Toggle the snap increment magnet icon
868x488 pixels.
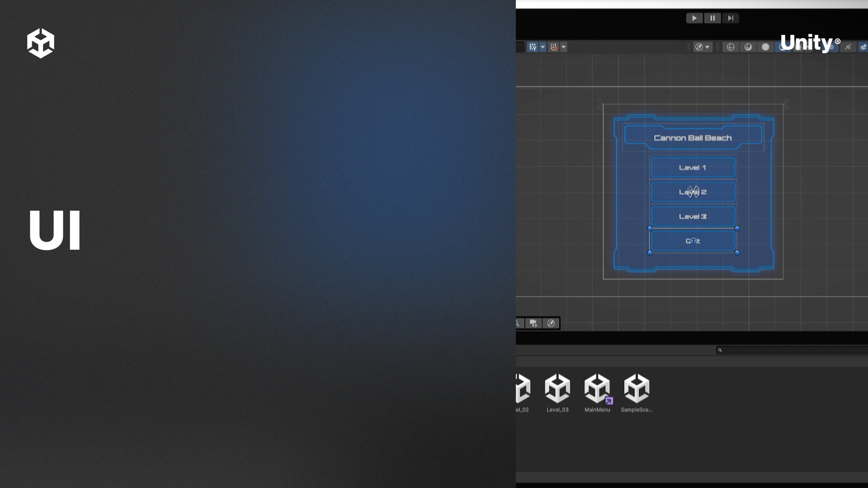[554, 47]
